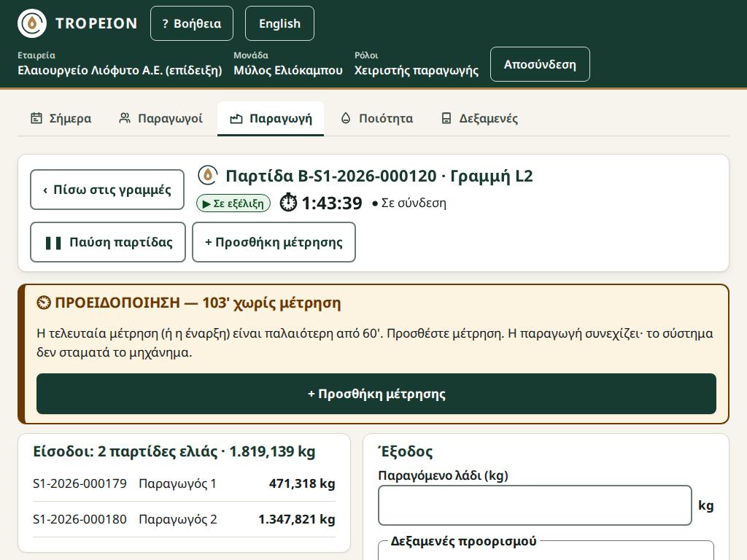Click the Tropeion olive drop logo
Viewport: 747px width, 560px height.
pyautogui.click(x=32, y=23)
